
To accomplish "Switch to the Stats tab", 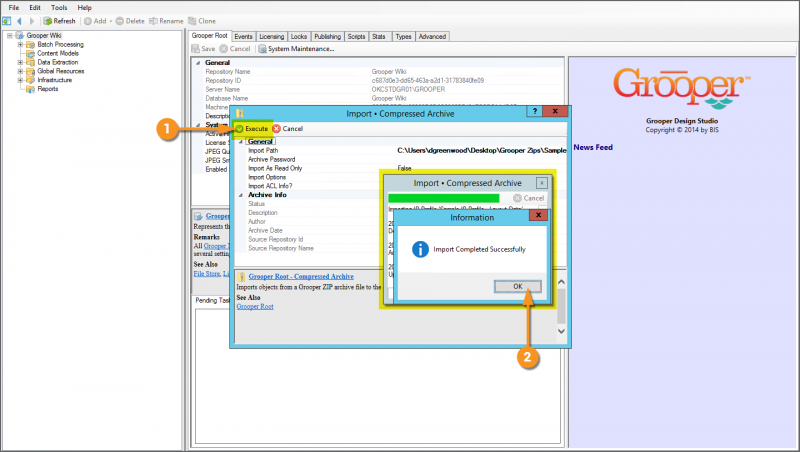I will [379, 37].
